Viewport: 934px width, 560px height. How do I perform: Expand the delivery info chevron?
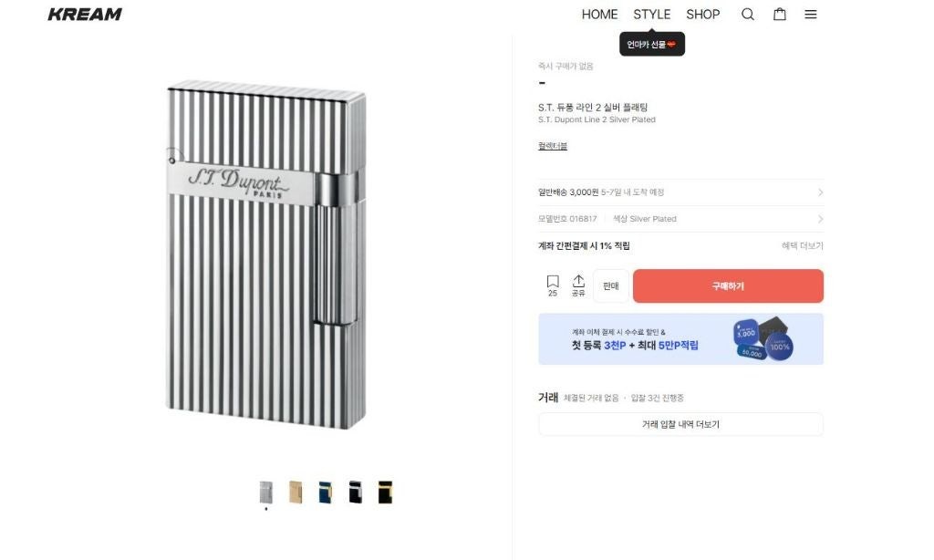(820, 192)
